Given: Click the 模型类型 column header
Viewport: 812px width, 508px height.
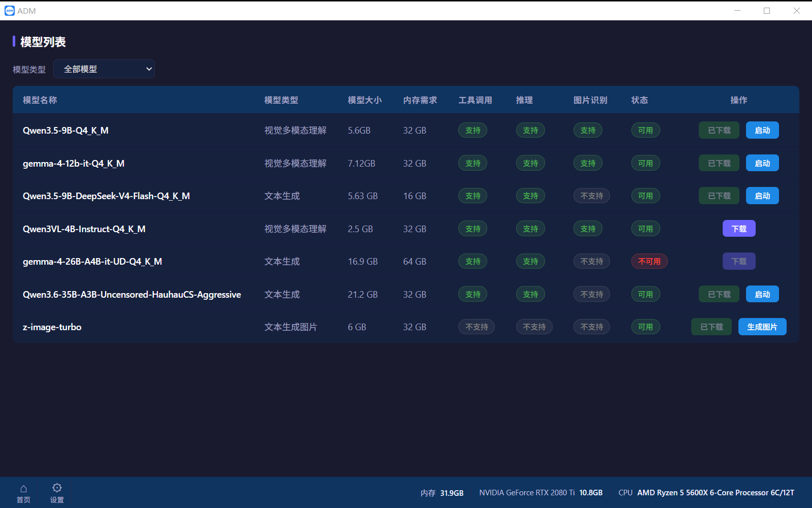Looking at the screenshot, I should (x=281, y=100).
